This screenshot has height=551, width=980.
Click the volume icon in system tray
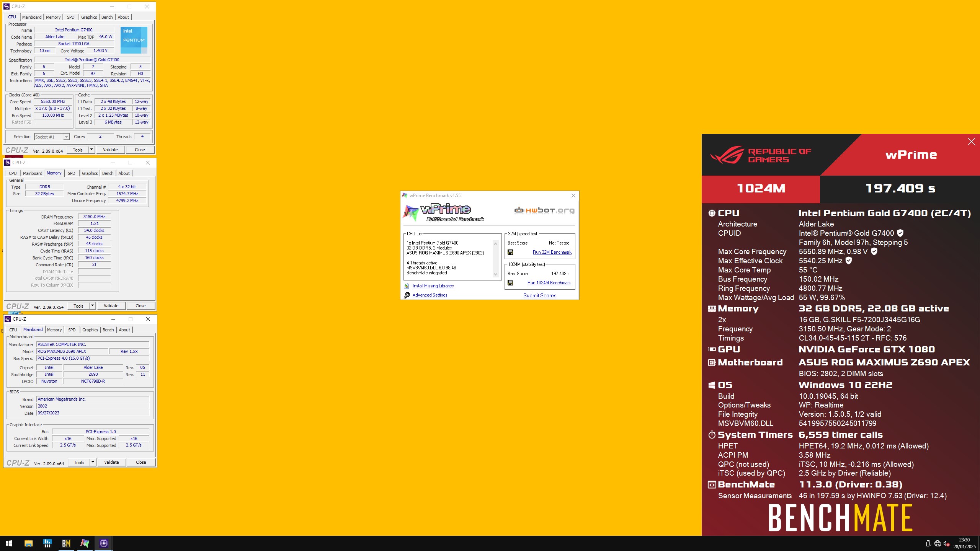(946, 543)
